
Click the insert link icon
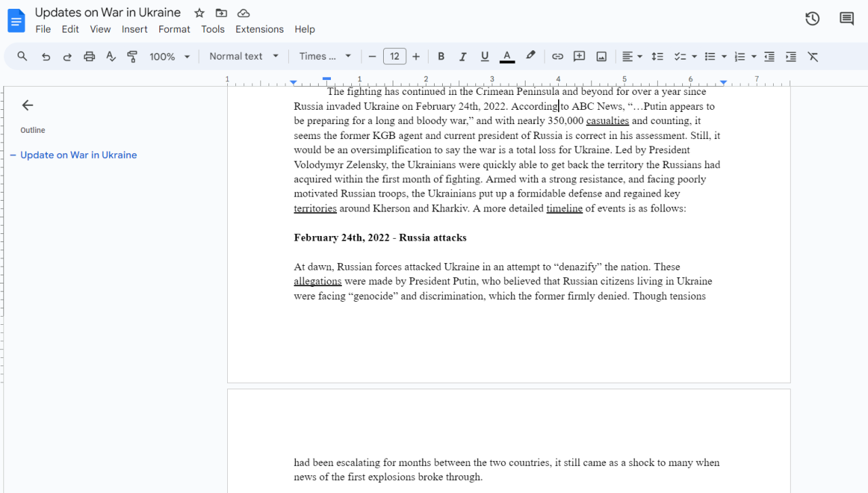pos(557,57)
